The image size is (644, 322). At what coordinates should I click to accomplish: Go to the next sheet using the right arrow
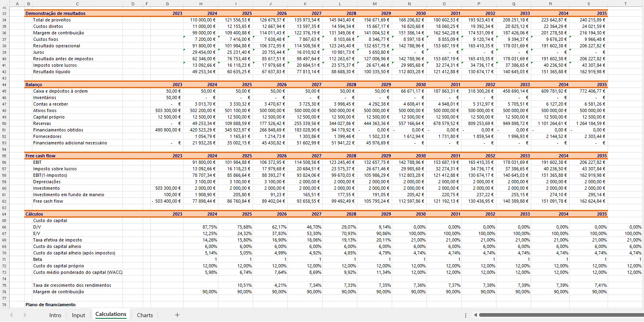[x=25, y=315]
